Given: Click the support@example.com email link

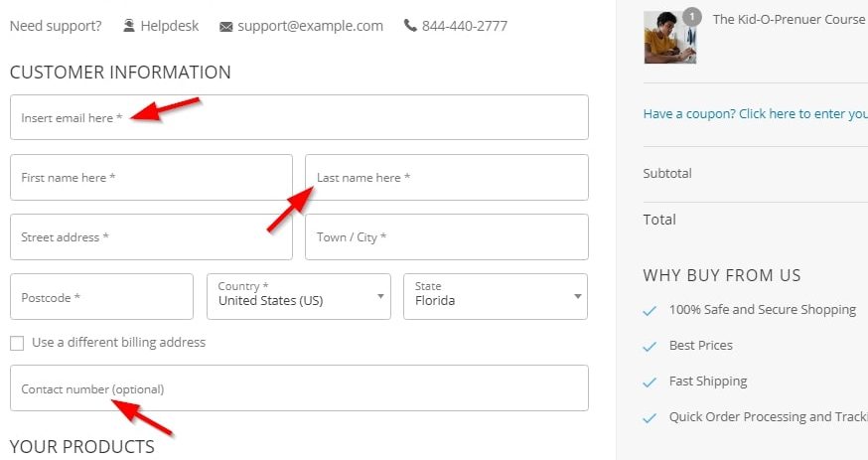Looking at the screenshot, I should click(x=310, y=26).
